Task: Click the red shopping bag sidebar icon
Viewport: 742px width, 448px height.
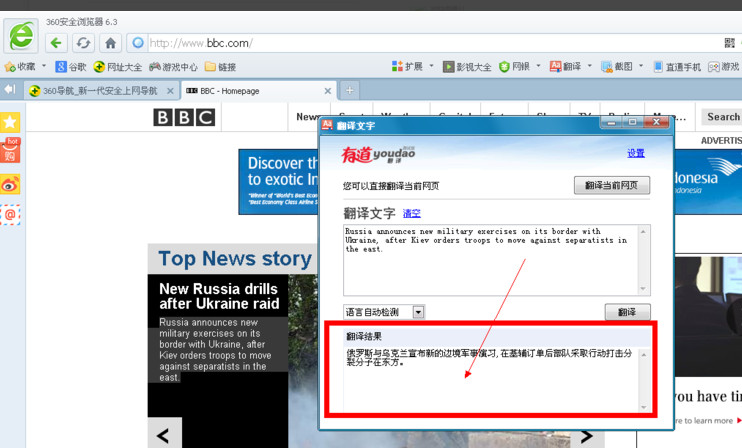Action: click(11, 152)
